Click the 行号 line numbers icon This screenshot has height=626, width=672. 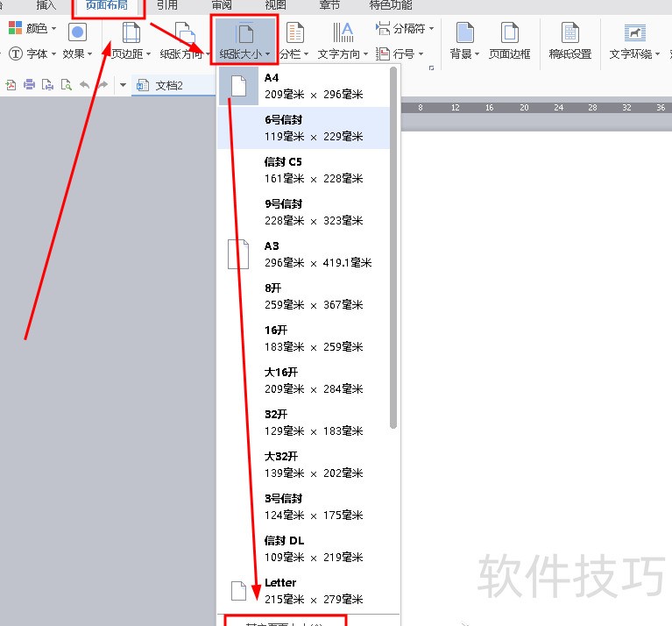click(x=383, y=53)
